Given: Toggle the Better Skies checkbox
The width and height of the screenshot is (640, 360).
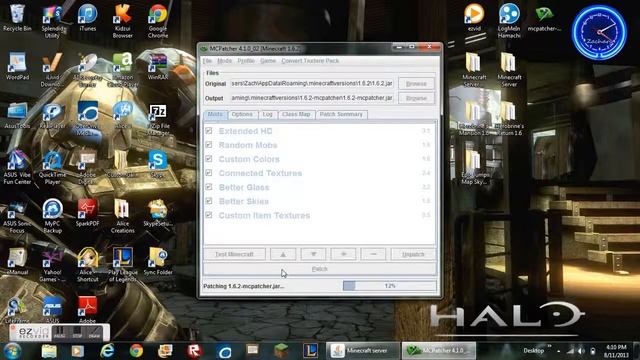Looking at the screenshot, I should (x=209, y=201).
